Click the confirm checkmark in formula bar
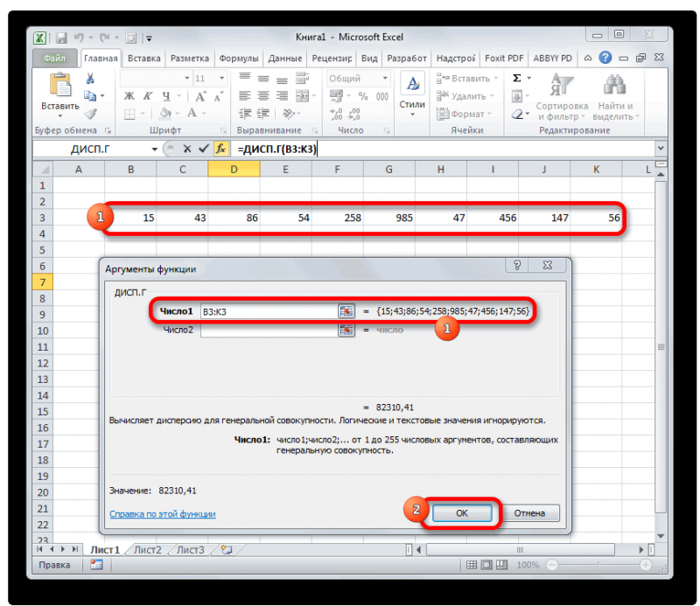Image resolution: width=700 pixels, height=606 pixels. pos(204,149)
